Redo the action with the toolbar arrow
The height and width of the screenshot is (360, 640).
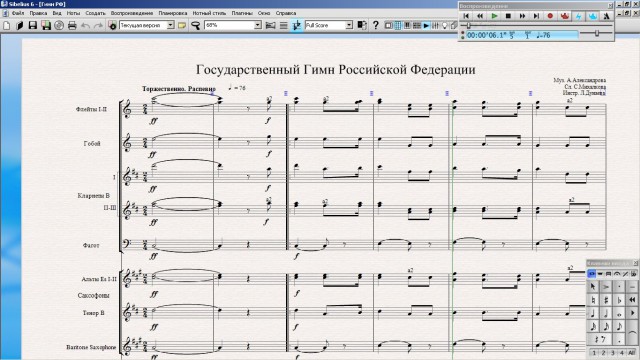[x=98, y=25]
